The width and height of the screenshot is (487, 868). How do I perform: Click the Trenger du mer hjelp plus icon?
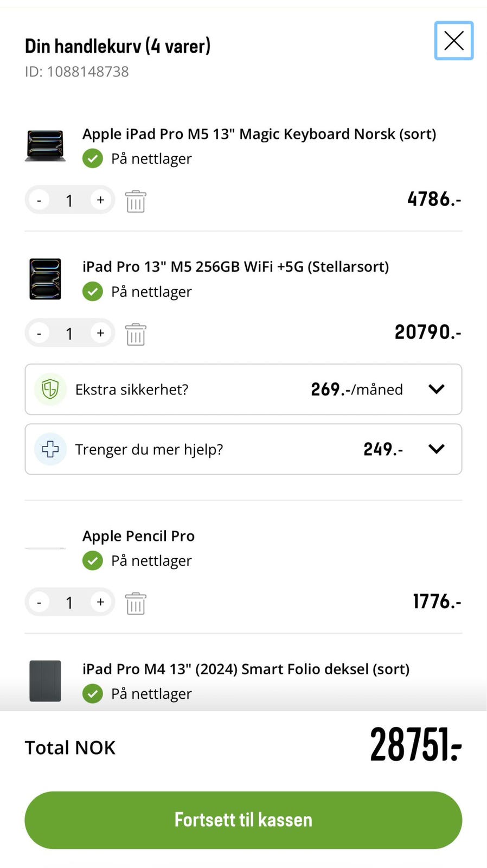(x=50, y=449)
